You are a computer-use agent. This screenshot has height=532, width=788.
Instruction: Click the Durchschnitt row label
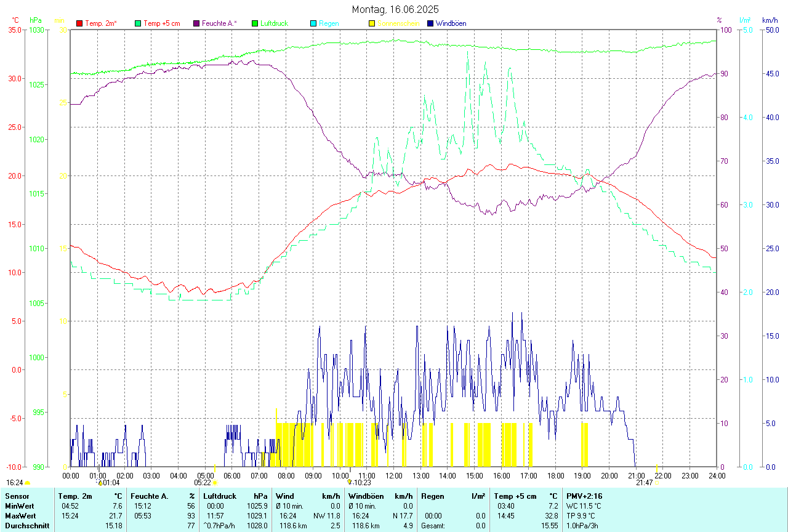tap(26, 525)
